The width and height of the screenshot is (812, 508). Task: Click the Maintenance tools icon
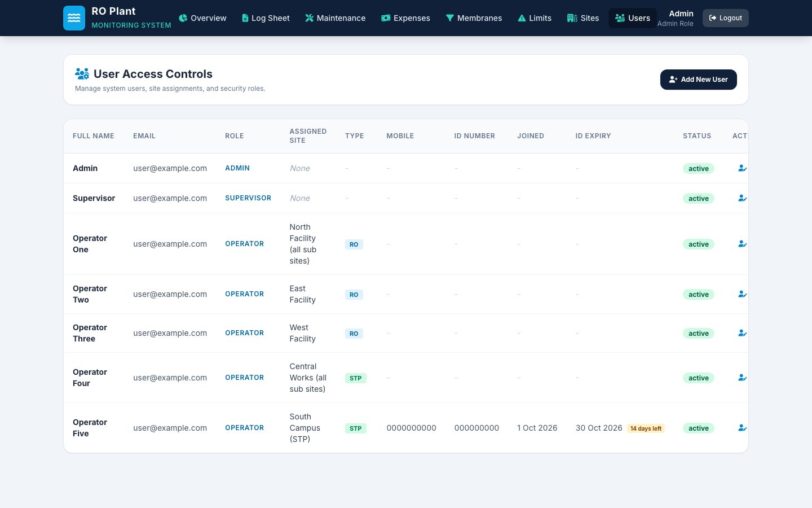309,18
